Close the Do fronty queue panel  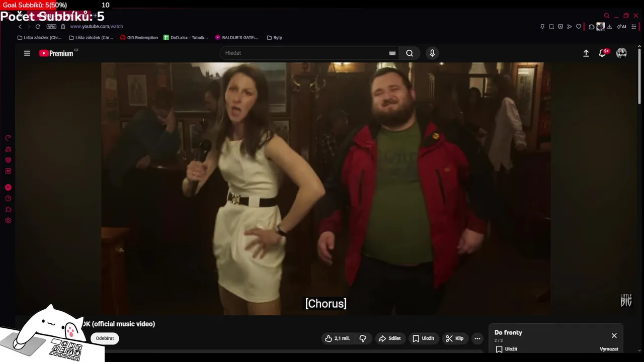tap(614, 335)
